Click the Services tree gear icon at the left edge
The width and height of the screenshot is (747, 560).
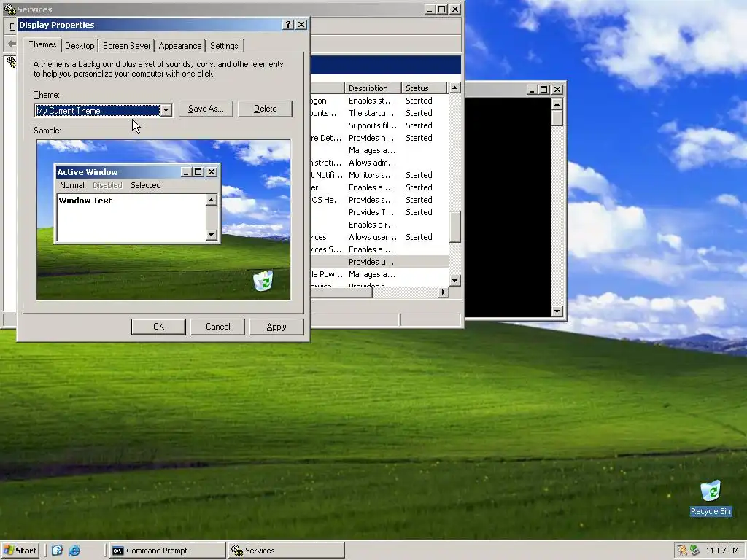click(x=10, y=62)
